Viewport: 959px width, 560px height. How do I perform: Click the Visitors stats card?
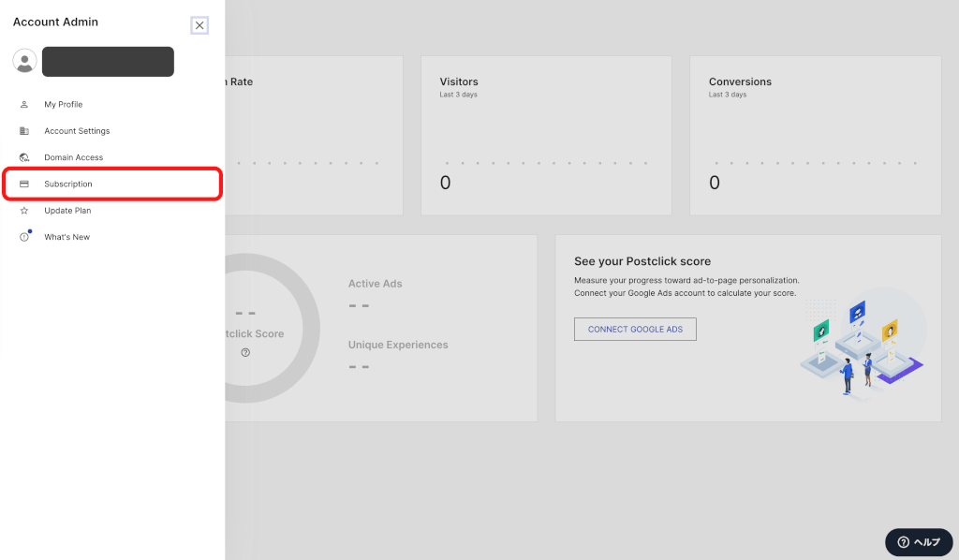tap(546, 136)
